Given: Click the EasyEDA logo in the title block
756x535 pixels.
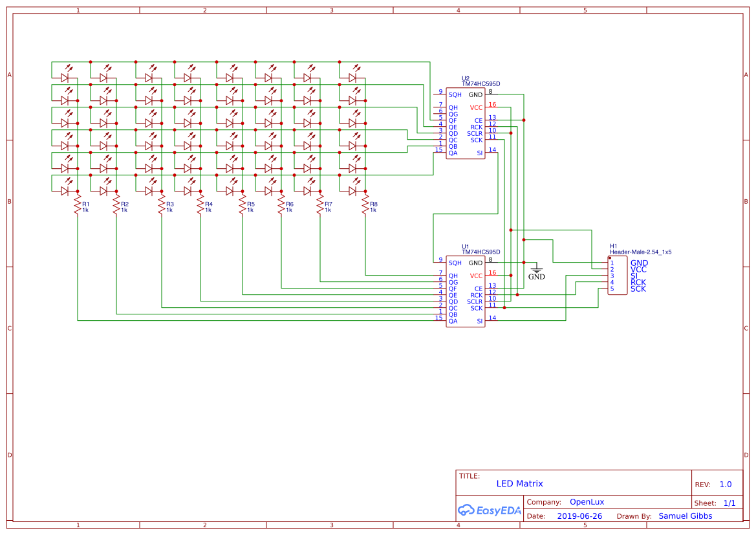Looking at the screenshot, I should point(490,510).
